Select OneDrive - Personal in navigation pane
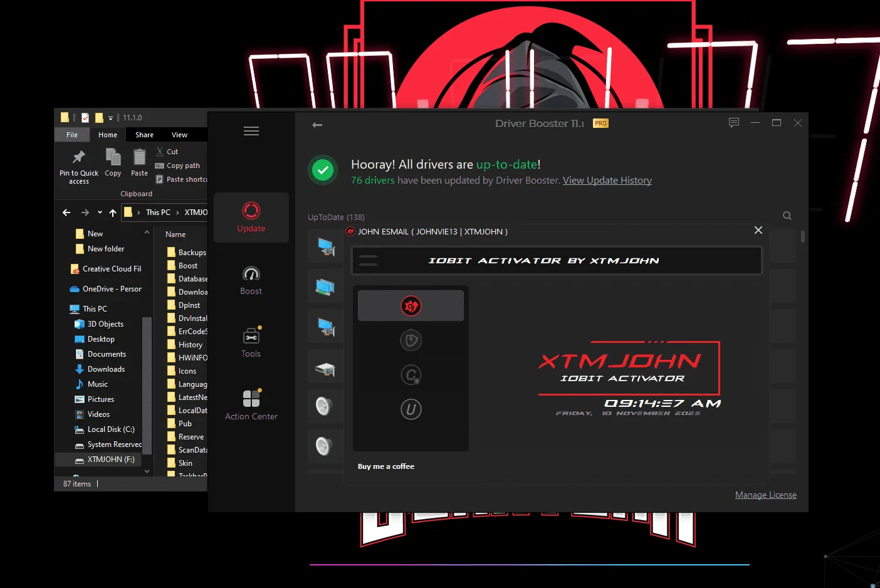The width and height of the screenshot is (880, 588). click(106, 289)
